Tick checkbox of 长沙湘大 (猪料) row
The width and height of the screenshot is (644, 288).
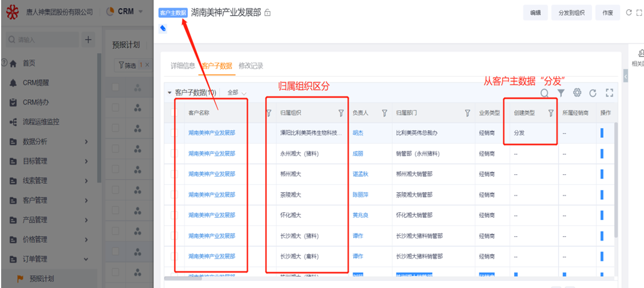pyautogui.click(x=174, y=236)
